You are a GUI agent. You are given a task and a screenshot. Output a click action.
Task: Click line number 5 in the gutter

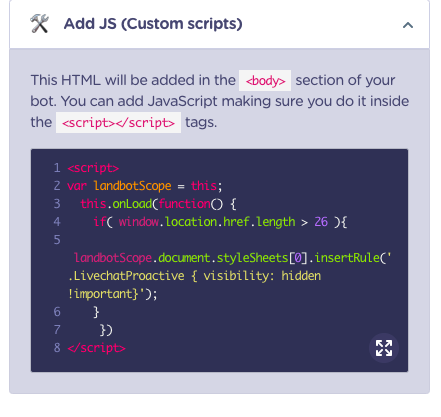(57, 240)
